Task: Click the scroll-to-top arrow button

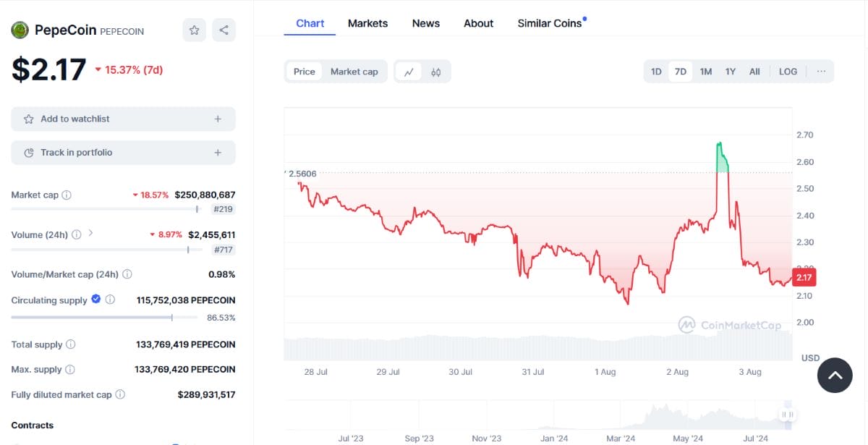Action: pyautogui.click(x=835, y=376)
